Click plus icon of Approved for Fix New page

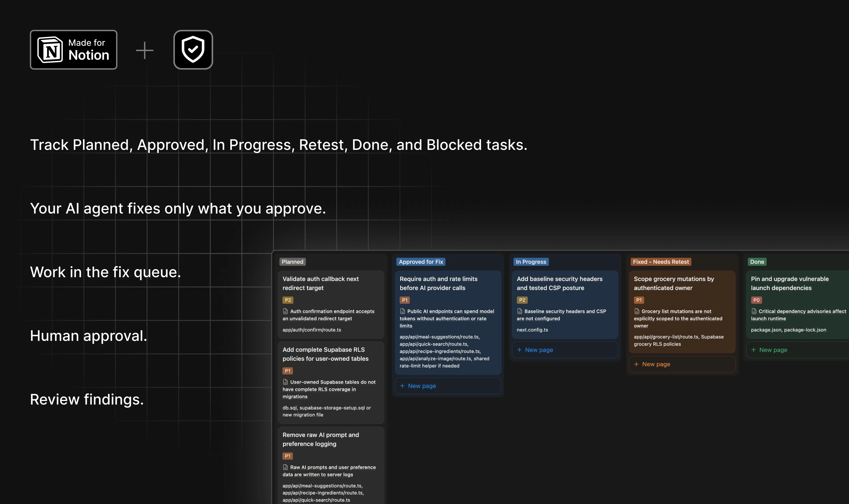(402, 386)
